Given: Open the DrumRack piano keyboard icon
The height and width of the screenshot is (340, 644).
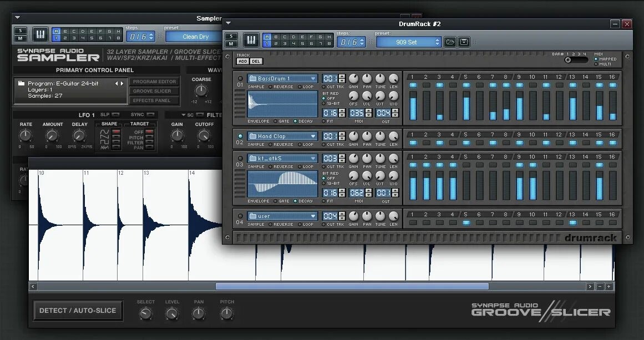Looking at the screenshot, I should 251,40.
